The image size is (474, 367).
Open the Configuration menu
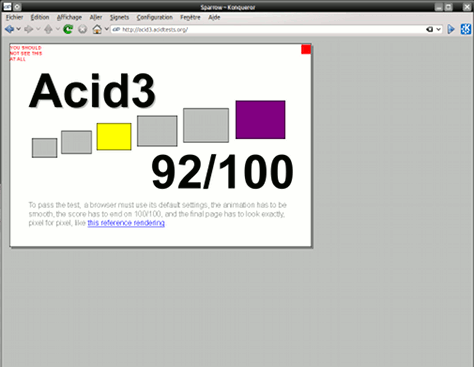click(155, 17)
